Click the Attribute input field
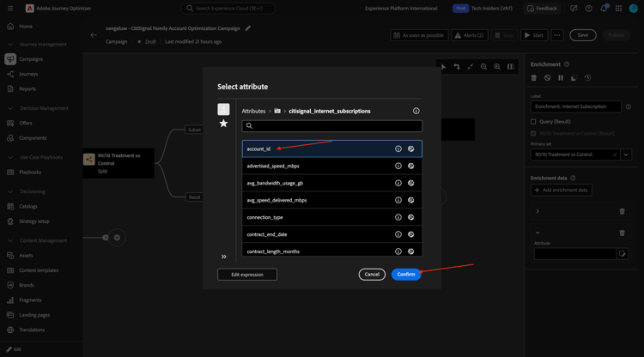Viewport: 644px width, 357px height. pyautogui.click(x=574, y=254)
